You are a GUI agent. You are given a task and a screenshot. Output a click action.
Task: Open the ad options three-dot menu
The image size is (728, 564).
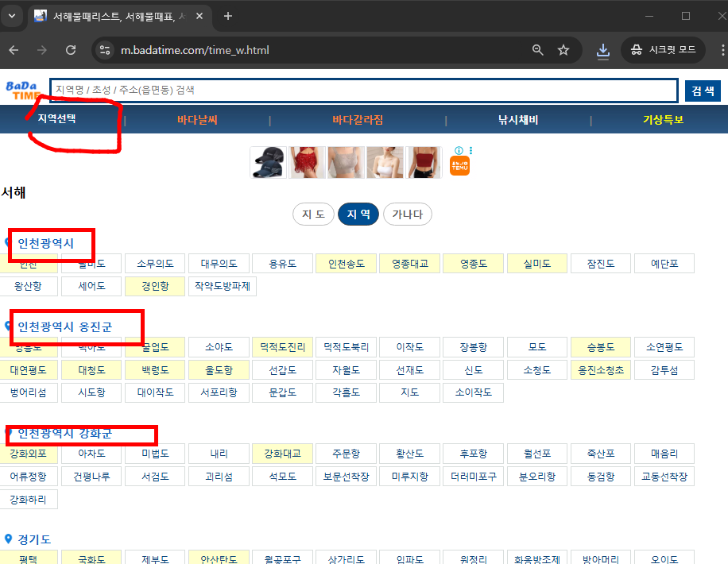[470, 150]
